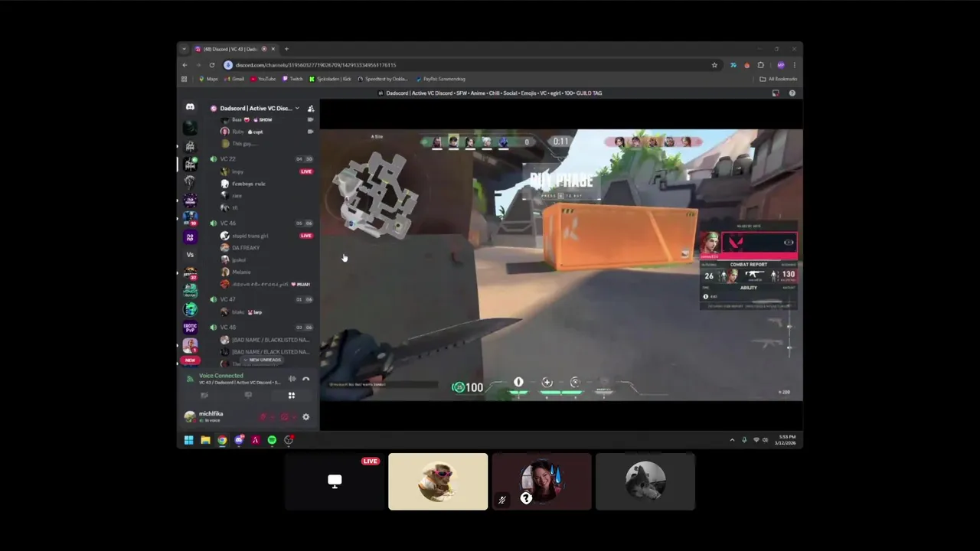Click the red NEW badge in server list
The width and height of the screenshot is (980, 551).
tap(190, 360)
